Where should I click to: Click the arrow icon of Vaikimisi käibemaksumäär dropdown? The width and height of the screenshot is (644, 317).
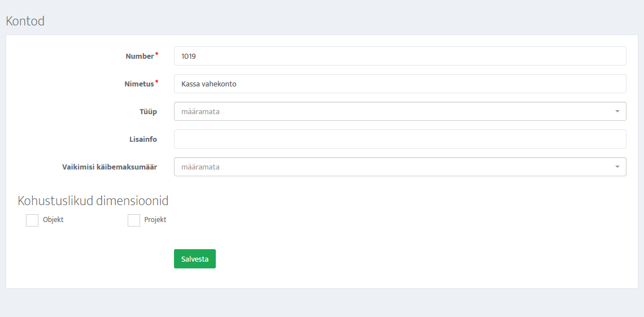point(617,167)
